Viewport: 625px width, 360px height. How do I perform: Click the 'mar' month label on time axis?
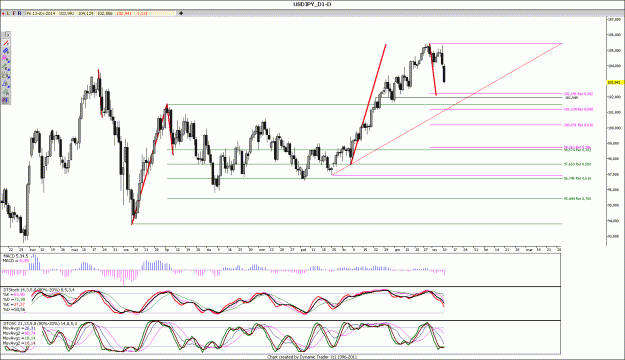pyautogui.click(x=529, y=250)
